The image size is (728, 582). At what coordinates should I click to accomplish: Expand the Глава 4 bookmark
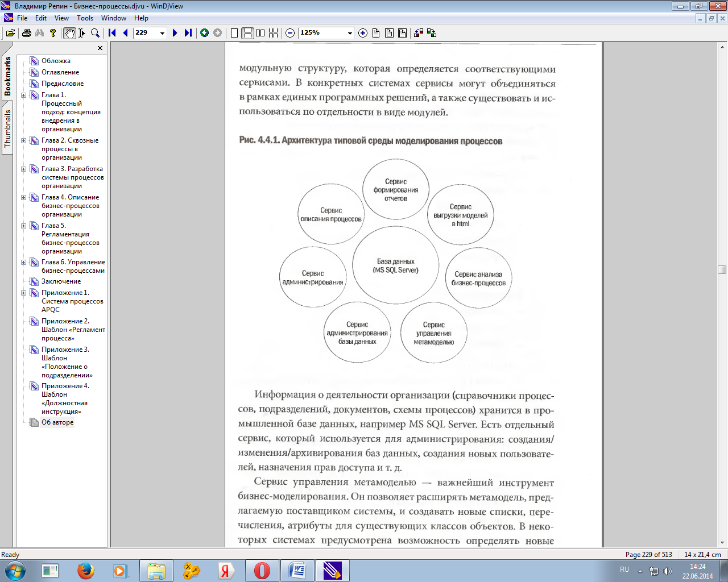(24, 197)
